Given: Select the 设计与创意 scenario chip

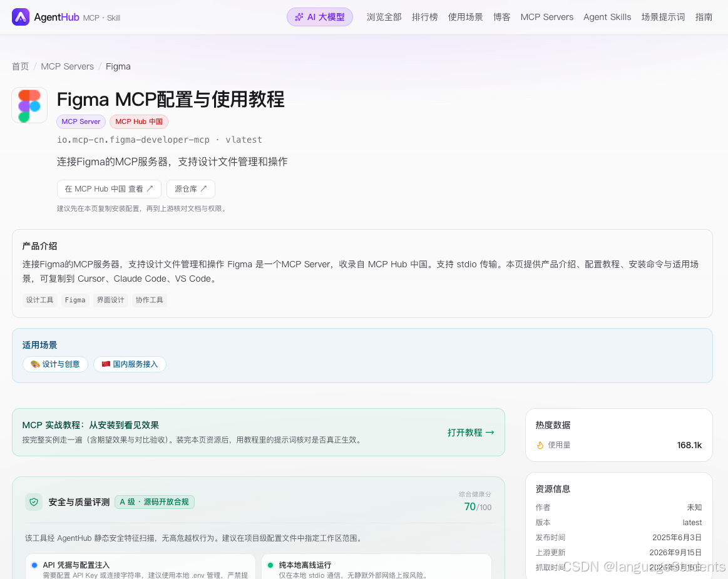Looking at the screenshot, I should (x=55, y=364).
